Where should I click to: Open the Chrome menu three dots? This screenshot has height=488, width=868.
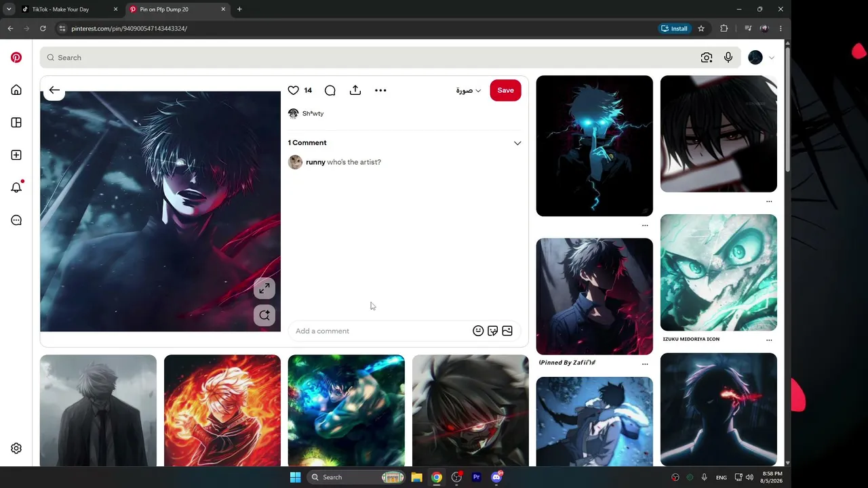click(x=781, y=28)
